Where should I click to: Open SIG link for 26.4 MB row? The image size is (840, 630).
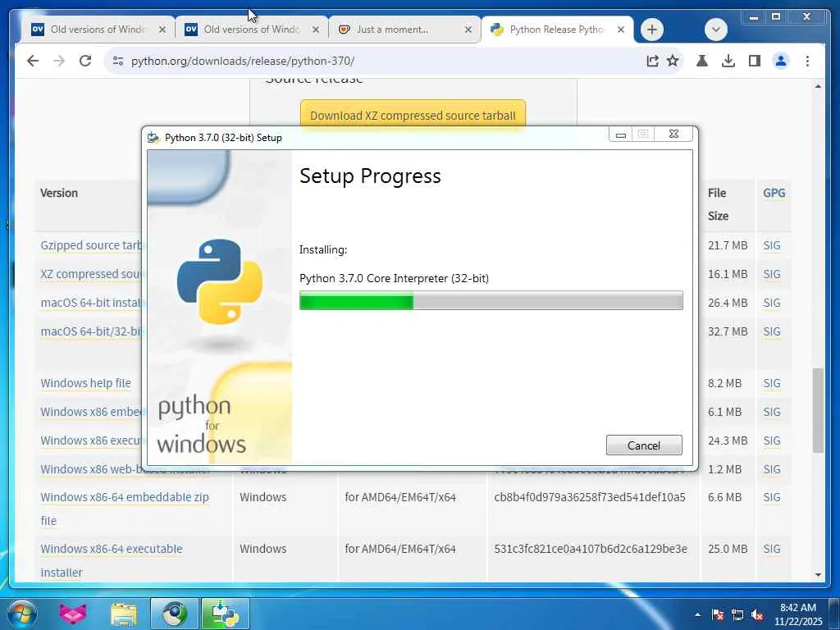pyautogui.click(x=771, y=303)
